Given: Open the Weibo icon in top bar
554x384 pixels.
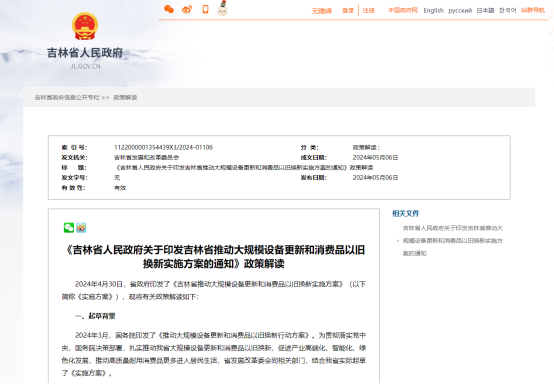Looking at the screenshot, I should click(x=187, y=9).
